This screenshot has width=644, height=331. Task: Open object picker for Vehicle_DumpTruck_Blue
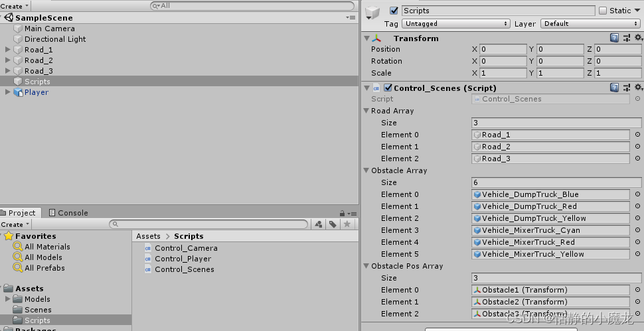coord(637,194)
